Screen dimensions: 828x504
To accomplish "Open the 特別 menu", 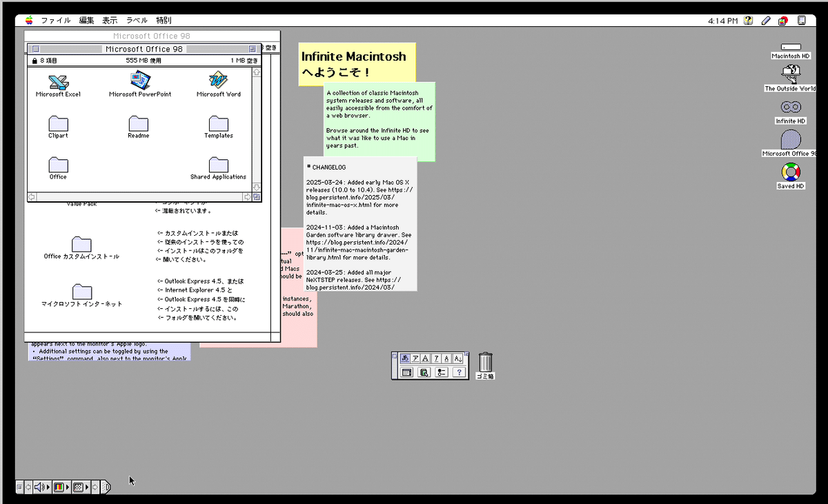I will click(x=164, y=21).
